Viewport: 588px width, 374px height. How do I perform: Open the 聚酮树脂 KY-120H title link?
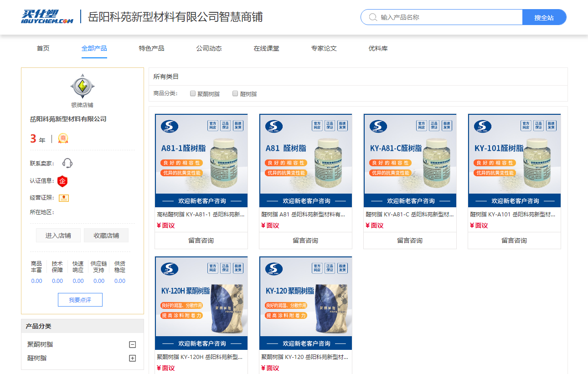[x=200, y=357]
